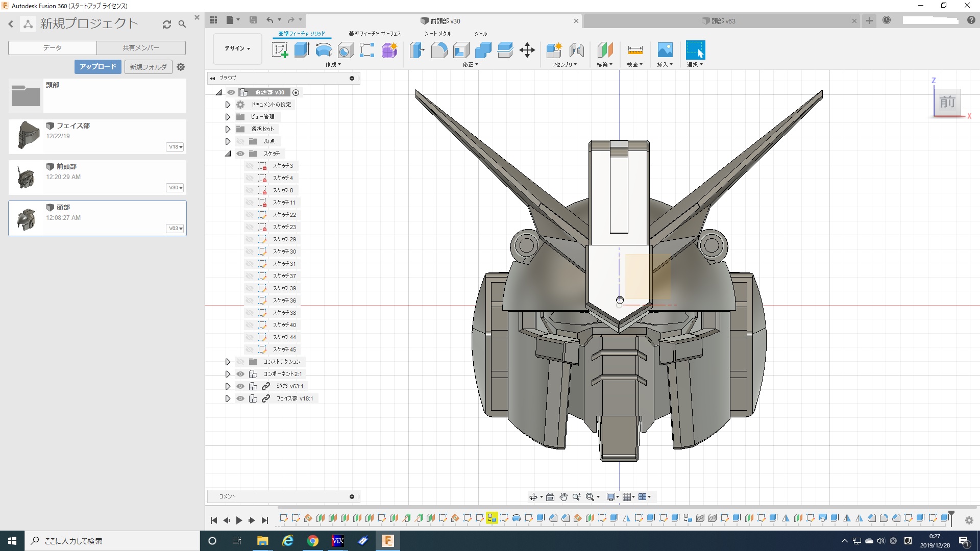Click the Move/Copy cross-arrows icon

pos(527,50)
